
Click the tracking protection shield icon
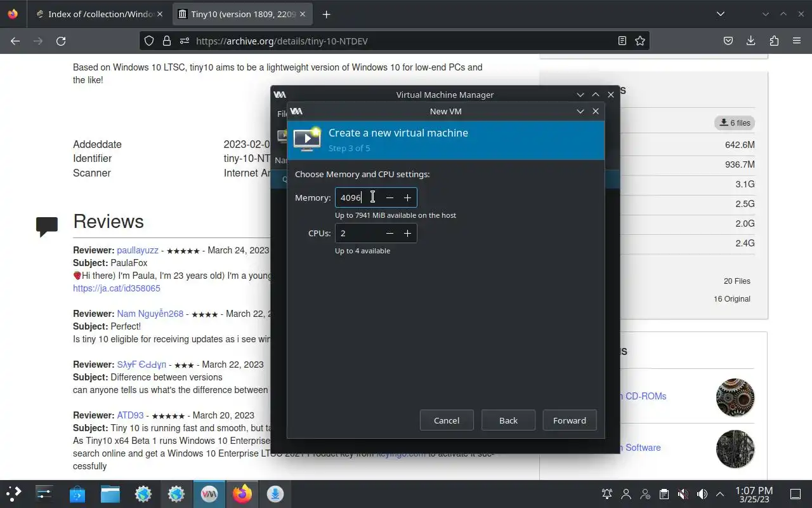click(149, 41)
